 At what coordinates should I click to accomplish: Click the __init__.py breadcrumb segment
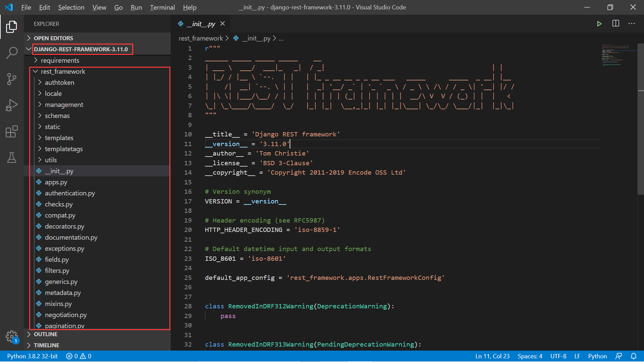pyautogui.click(x=256, y=39)
